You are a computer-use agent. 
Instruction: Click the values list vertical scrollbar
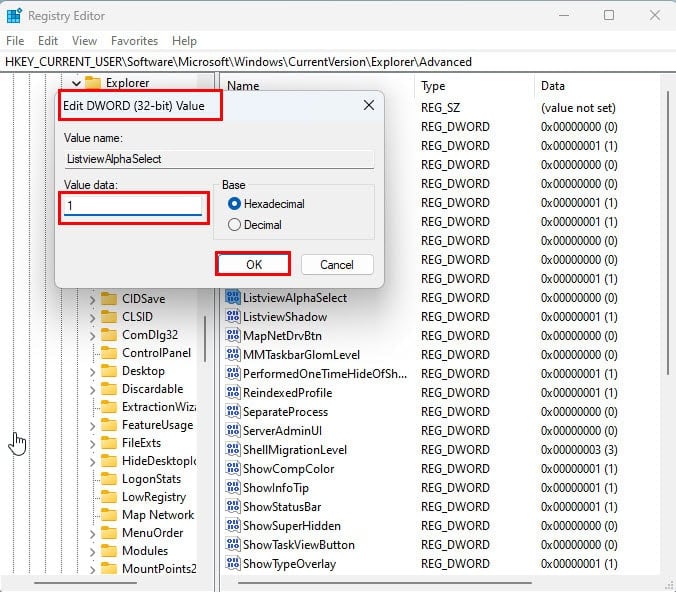668,233
